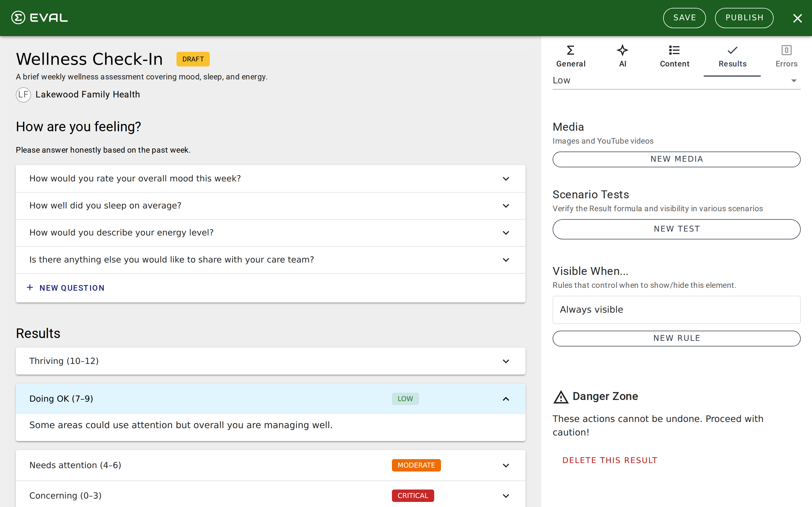The width and height of the screenshot is (812, 507).
Task: Click the MODERATE severity badge
Action: (x=416, y=465)
